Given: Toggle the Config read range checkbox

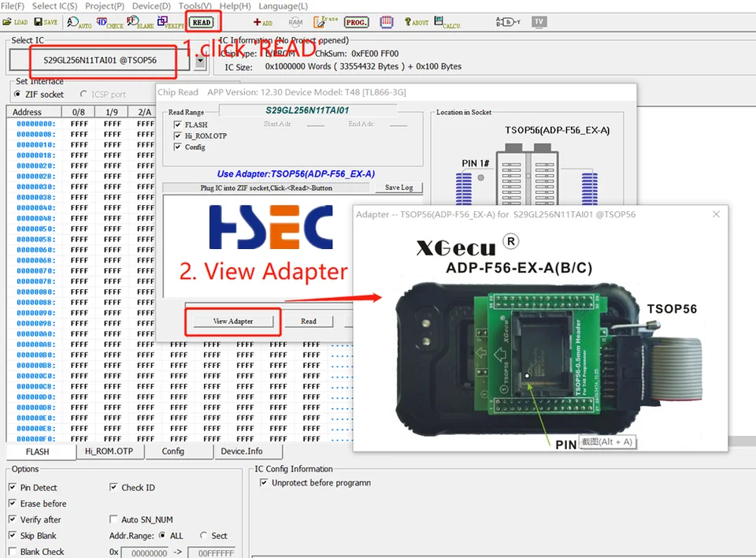Looking at the screenshot, I should click(x=178, y=147).
